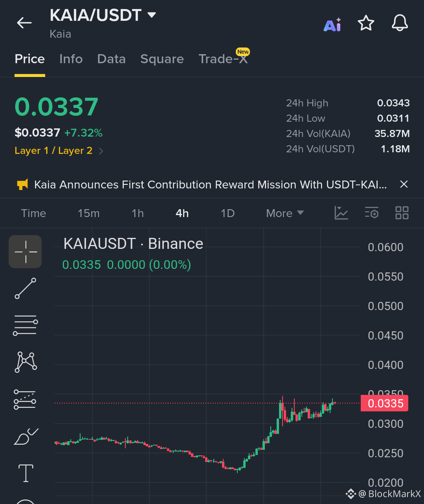Open the AI assistant icon
Viewport: 424px width, 504px height.
(x=332, y=25)
